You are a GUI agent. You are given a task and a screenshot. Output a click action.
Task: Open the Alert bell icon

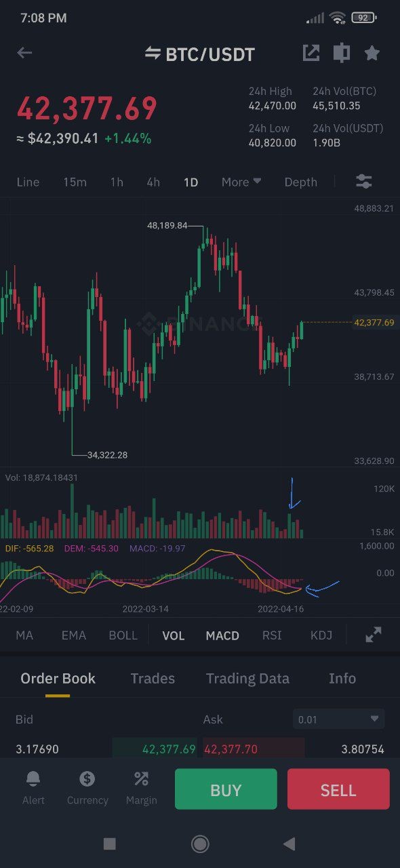point(33,778)
